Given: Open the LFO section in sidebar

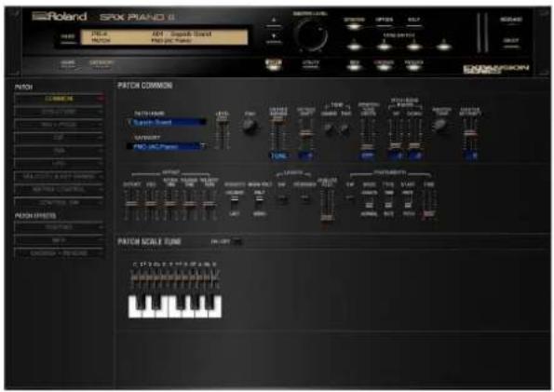Looking at the screenshot, I should click(x=59, y=163).
